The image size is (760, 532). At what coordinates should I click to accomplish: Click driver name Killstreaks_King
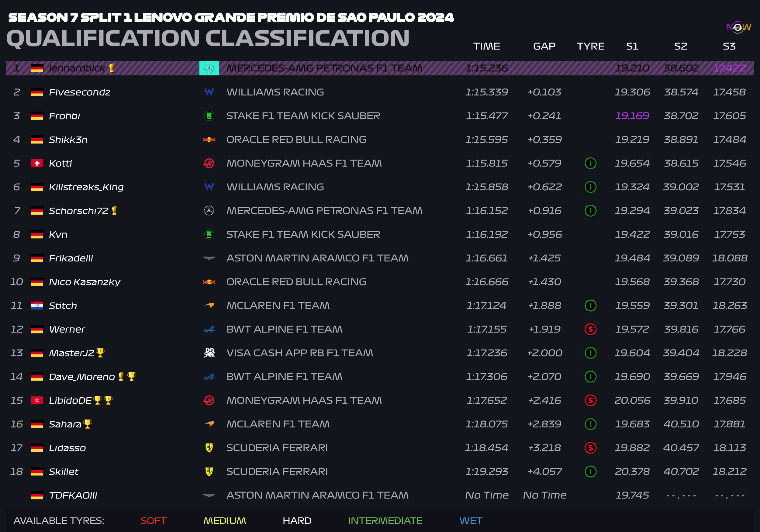(86, 187)
